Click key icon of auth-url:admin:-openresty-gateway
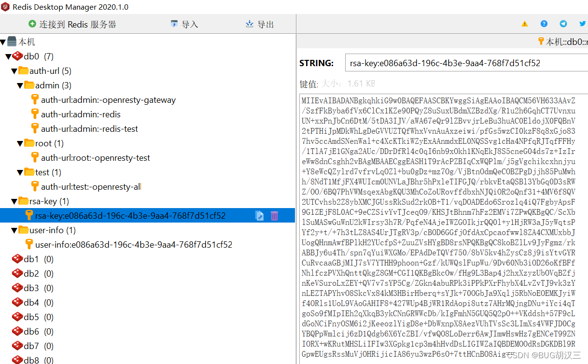Screen dimensions: 588x364 35,99
